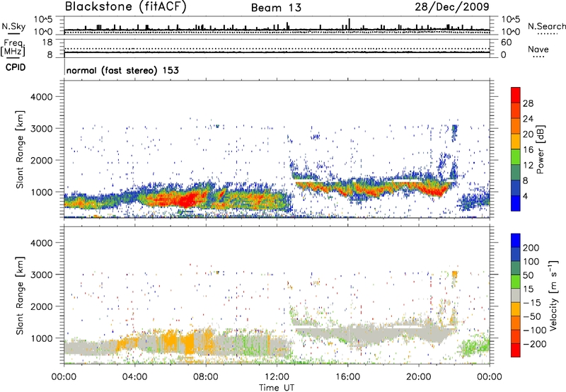This screenshot has height=392, width=566.
Task: Click the 'CPID' row label
Action: pos(16,67)
